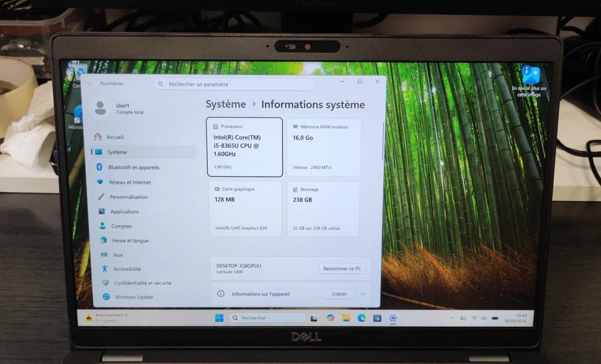
Task: Open Bluetooth et appareils settings
Action: pyautogui.click(x=133, y=167)
